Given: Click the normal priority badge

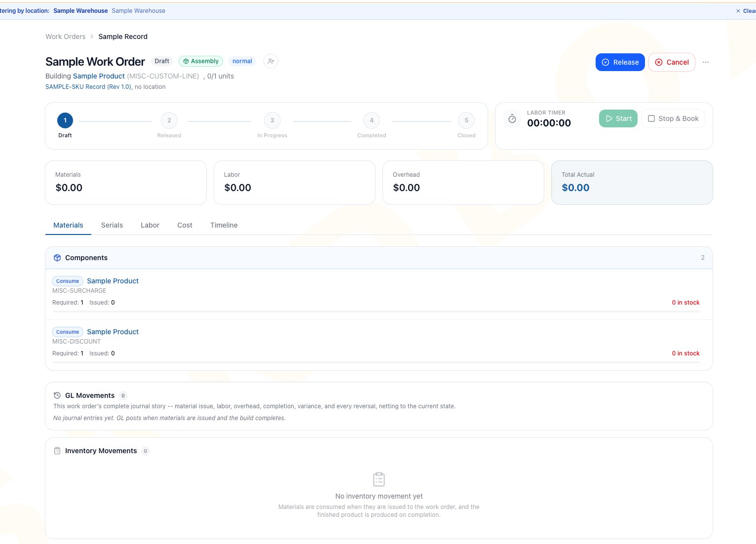Looking at the screenshot, I should tap(242, 61).
